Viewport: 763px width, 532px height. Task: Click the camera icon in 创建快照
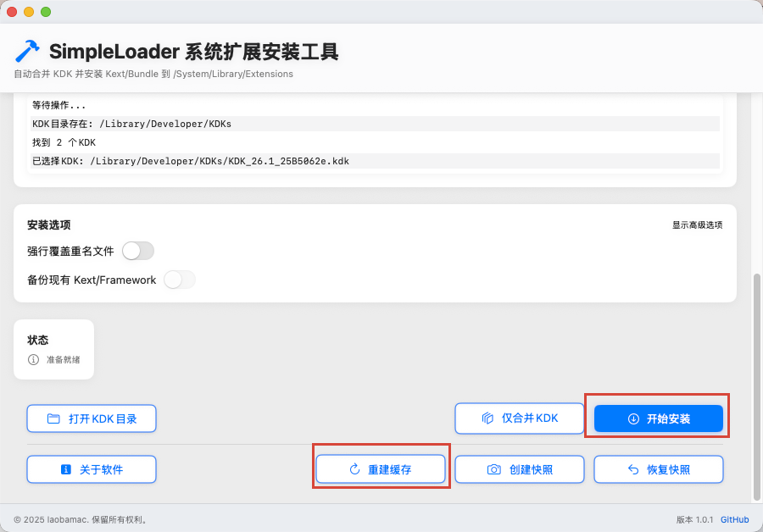tap(494, 469)
